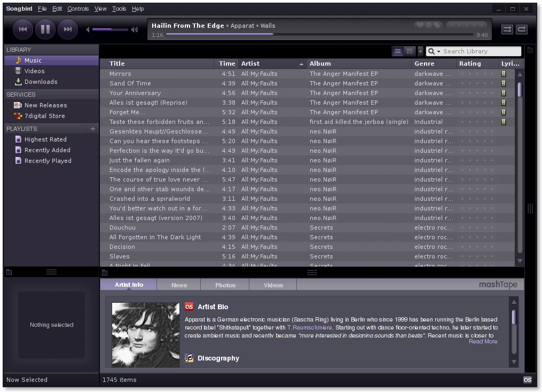Switch to the Photos tab in mashTape
Image resolution: width=542 pixels, height=392 pixels.
click(x=225, y=285)
